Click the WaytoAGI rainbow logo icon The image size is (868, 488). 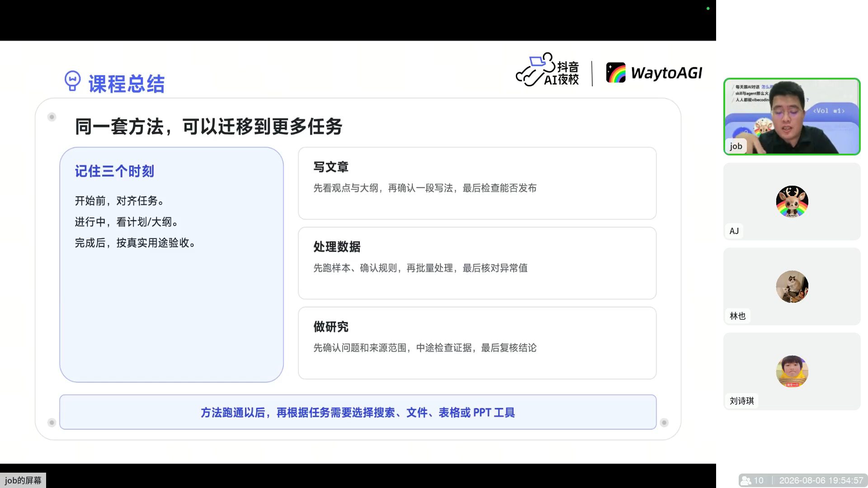point(616,73)
